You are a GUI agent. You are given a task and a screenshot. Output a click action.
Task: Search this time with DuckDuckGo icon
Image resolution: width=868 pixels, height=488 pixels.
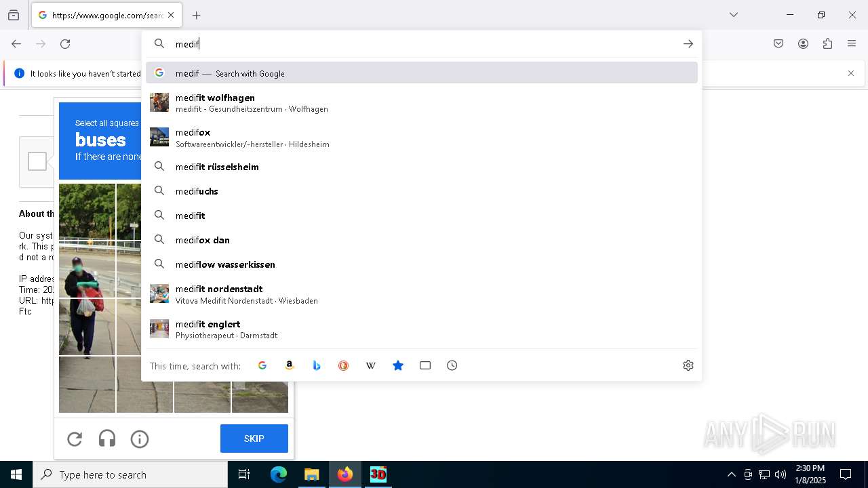coord(344,365)
